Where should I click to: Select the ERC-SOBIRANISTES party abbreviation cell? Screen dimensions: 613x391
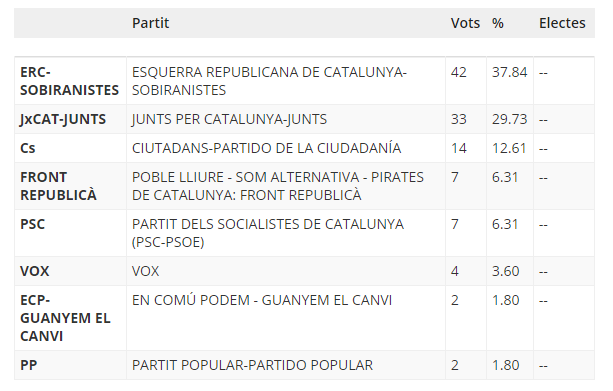tap(70, 81)
